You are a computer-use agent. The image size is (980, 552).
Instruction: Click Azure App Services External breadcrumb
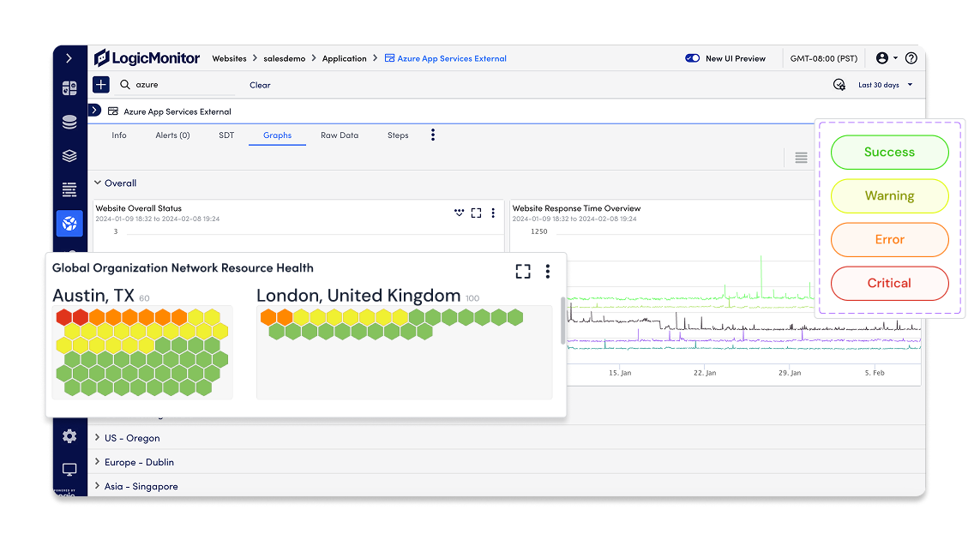(446, 59)
